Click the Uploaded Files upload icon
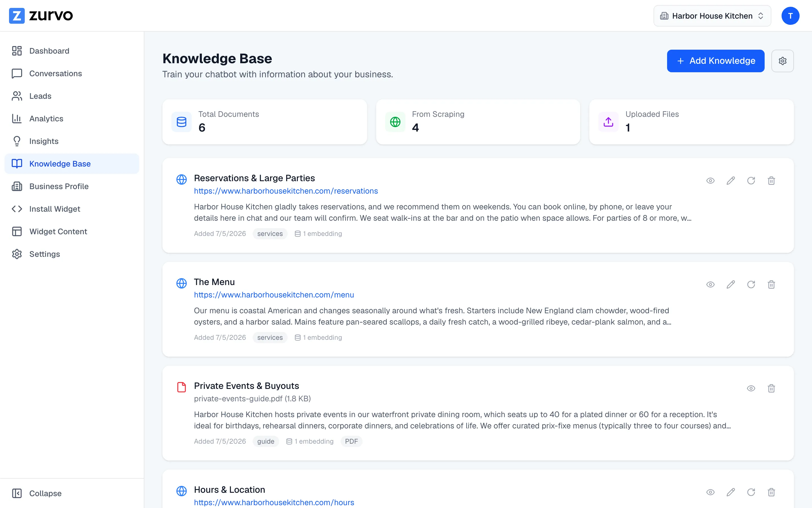Image resolution: width=812 pixels, height=508 pixels. point(608,122)
